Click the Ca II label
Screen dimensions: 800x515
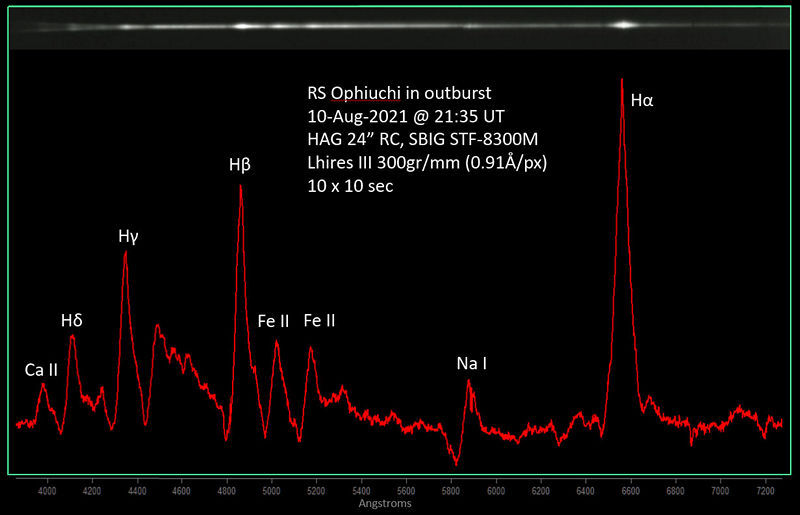pos(41,369)
